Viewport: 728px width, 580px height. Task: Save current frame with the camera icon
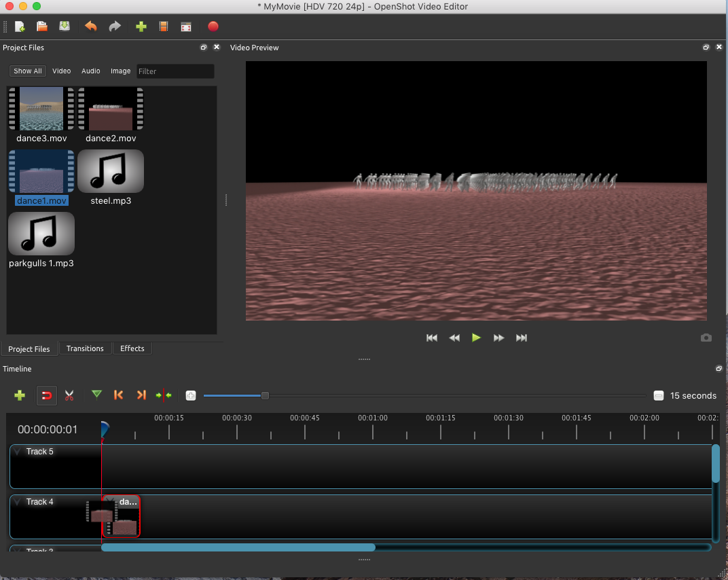[x=706, y=338]
